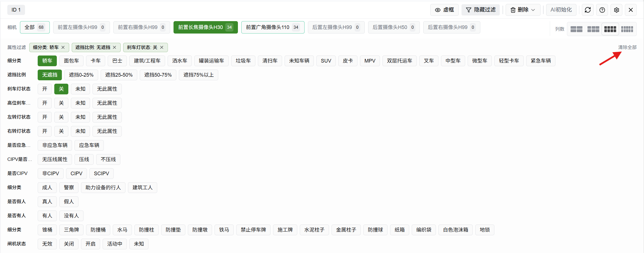
Task: Remove the 刹车灯状态: 关 filter tag
Action: (x=162, y=47)
